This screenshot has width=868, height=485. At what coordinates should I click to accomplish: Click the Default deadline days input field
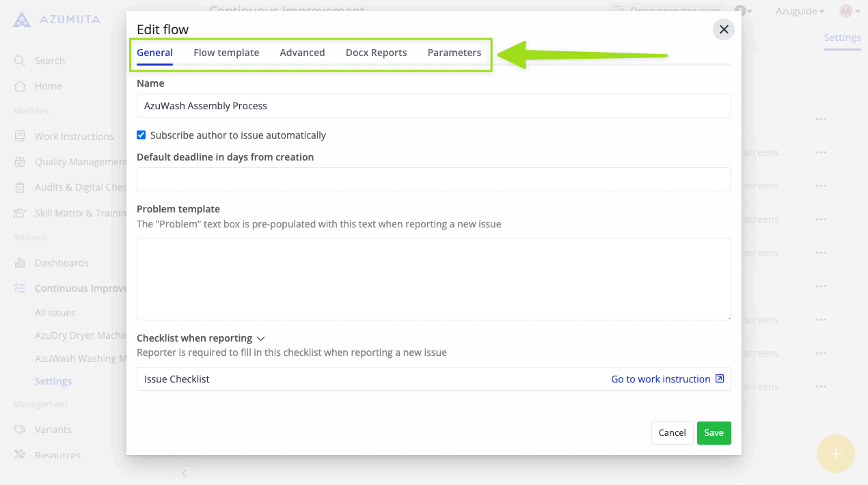coord(433,180)
